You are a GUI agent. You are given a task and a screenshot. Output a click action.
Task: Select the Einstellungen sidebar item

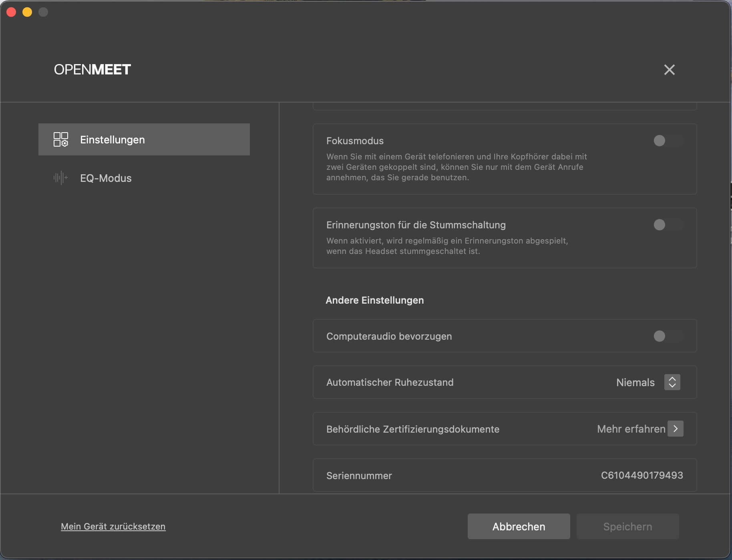coord(144,139)
